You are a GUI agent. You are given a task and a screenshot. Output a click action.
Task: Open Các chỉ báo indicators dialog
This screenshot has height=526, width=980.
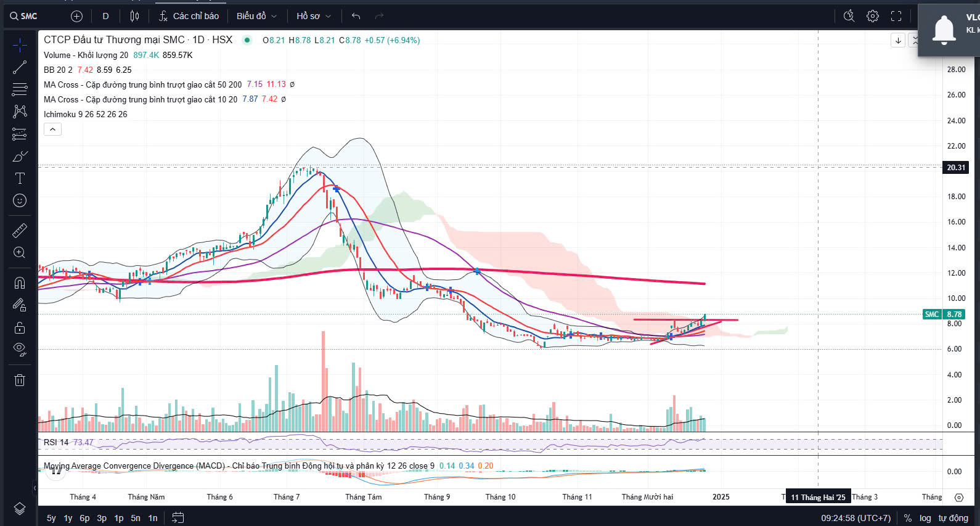click(x=189, y=16)
